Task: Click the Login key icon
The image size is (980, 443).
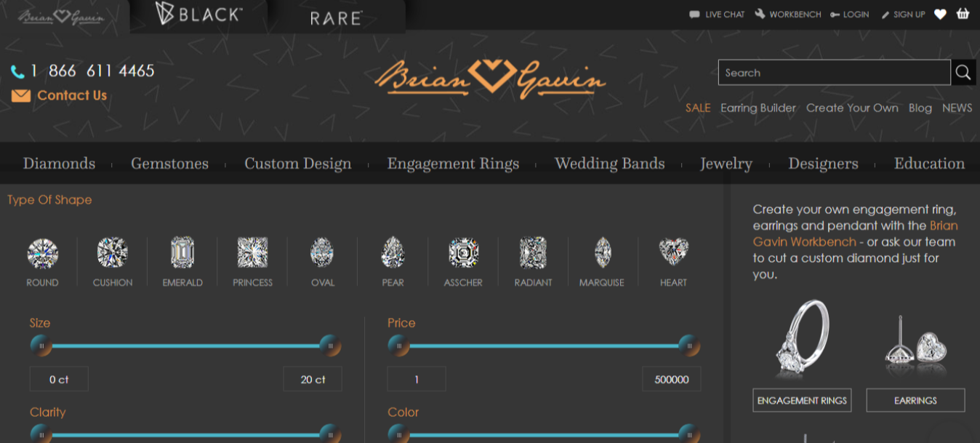Action: [x=835, y=14]
